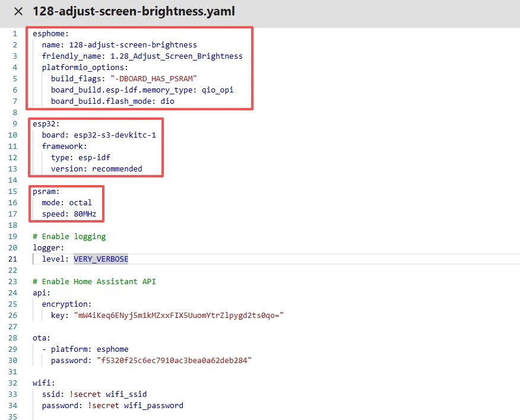This screenshot has width=520, height=420.
Task: Click friendly_name value 1.28_Adjust_Screen_Brightness
Action: click(x=176, y=56)
